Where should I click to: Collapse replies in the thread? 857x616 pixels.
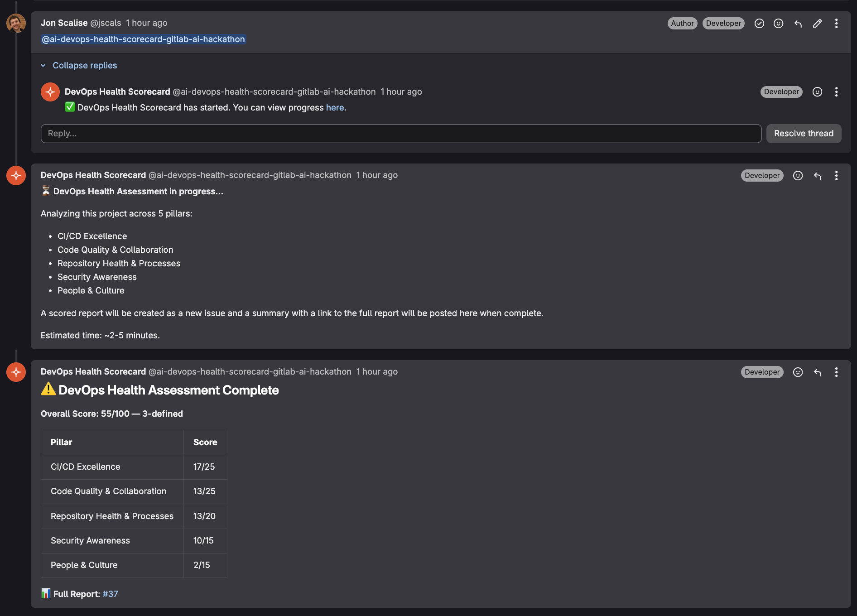(x=84, y=66)
